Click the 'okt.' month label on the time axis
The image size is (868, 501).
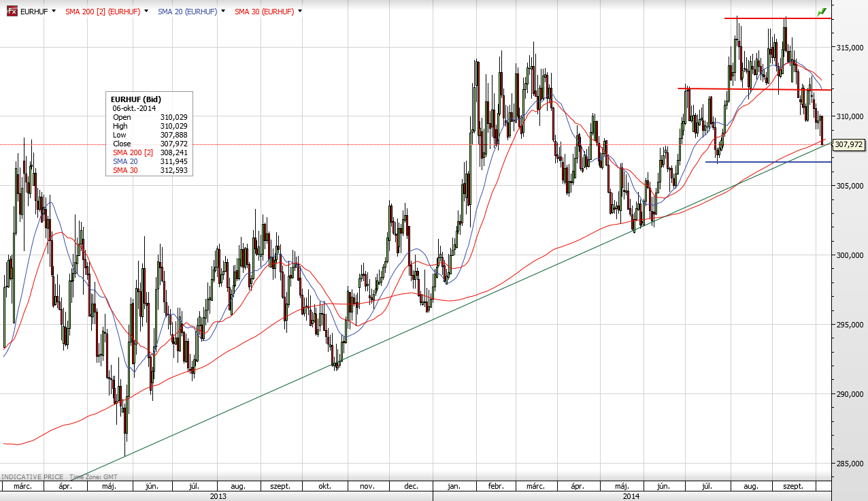coord(325,487)
